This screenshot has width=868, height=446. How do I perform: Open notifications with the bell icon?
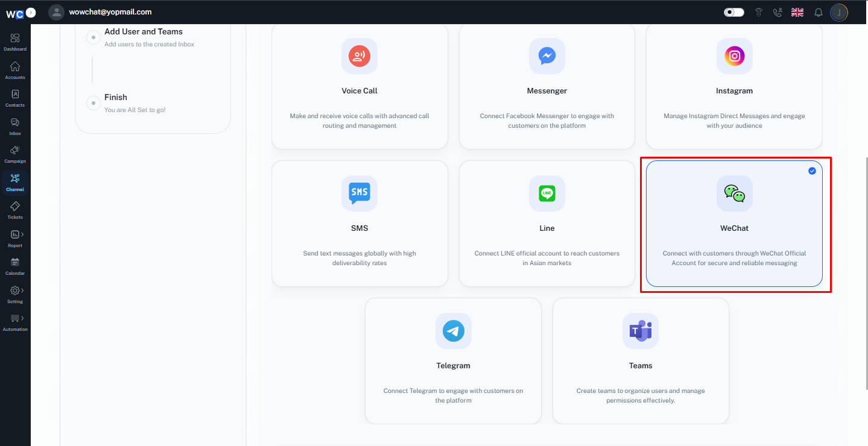coord(819,12)
